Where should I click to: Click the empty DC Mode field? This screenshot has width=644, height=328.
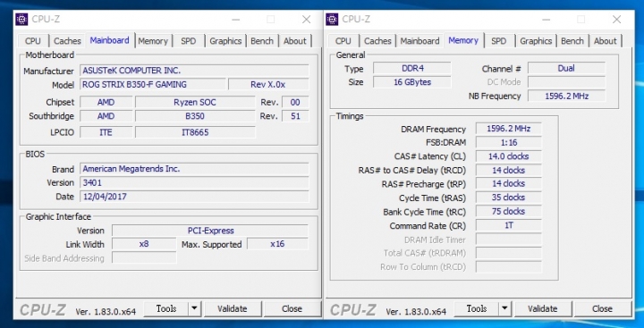point(566,82)
